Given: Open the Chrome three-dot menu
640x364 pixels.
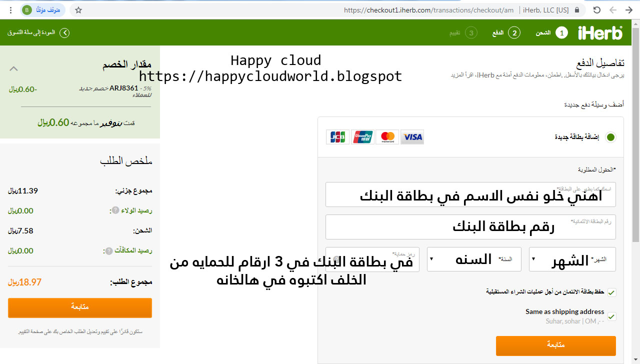Looking at the screenshot, I should 10,10.
